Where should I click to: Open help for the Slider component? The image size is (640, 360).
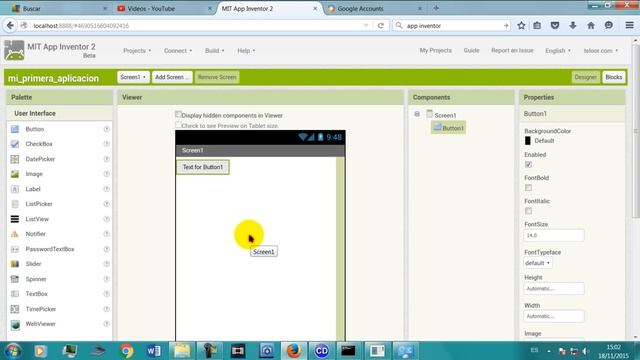[107, 264]
